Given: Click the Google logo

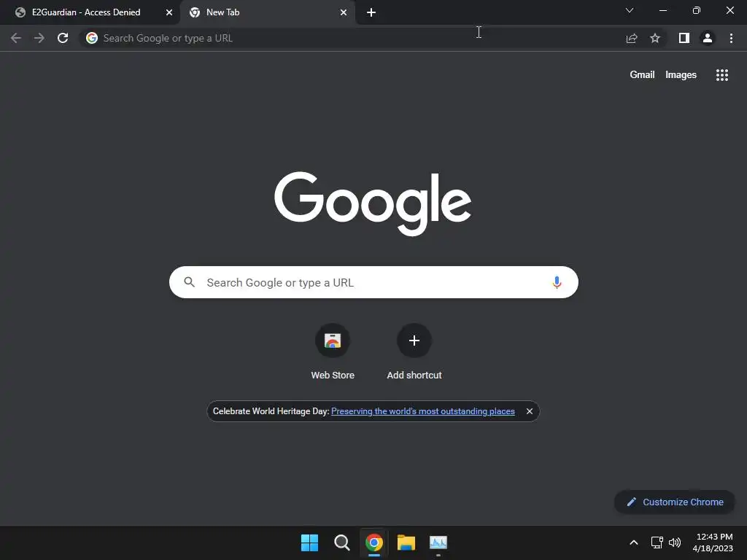Looking at the screenshot, I should [373, 204].
